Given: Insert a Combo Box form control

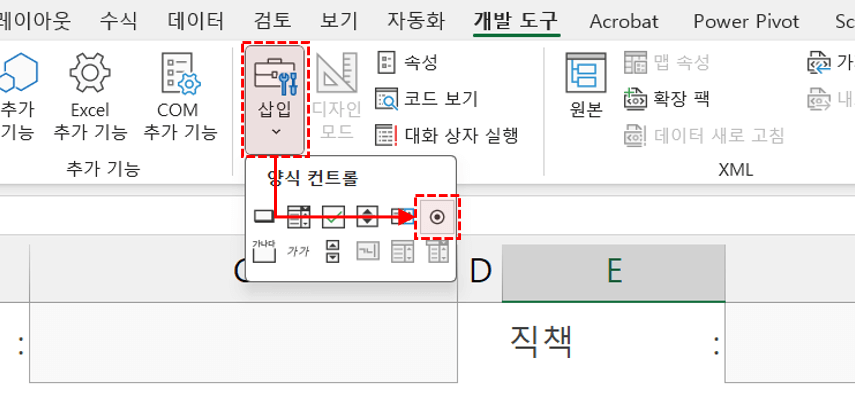Looking at the screenshot, I should tap(298, 216).
